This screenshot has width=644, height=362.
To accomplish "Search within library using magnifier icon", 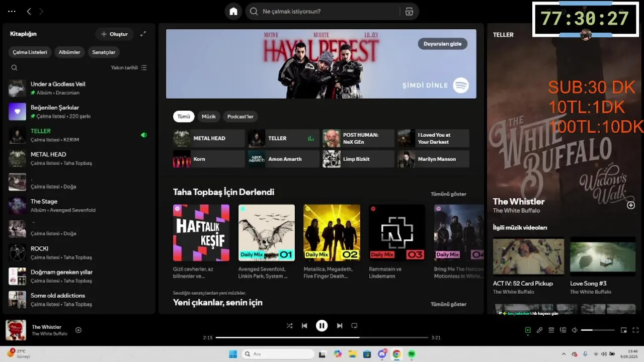I will click(14, 67).
